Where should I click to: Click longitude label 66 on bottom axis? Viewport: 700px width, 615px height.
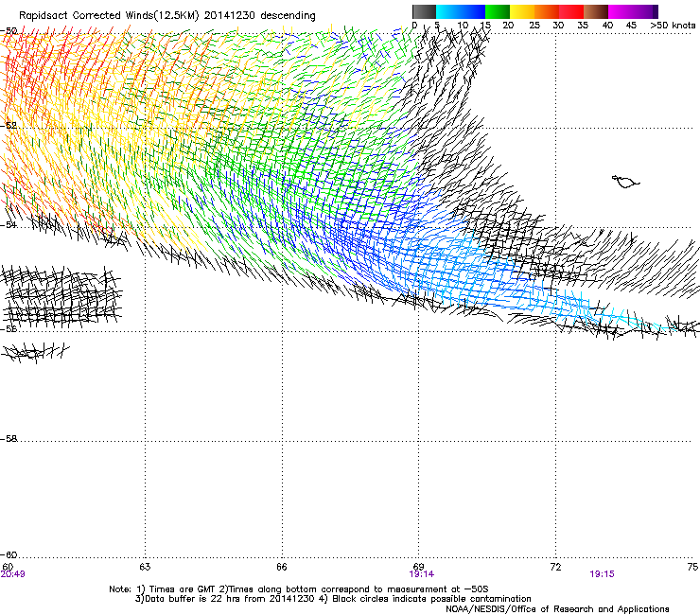pos(282,567)
